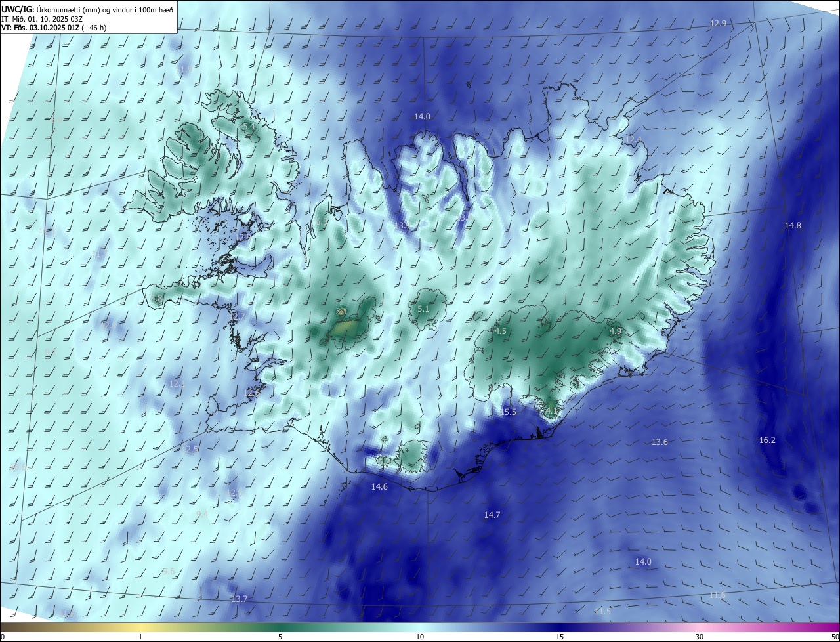Click the 12.4 value label in the northeast
The height and width of the screenshot is (642, 840).
point(632,140)
